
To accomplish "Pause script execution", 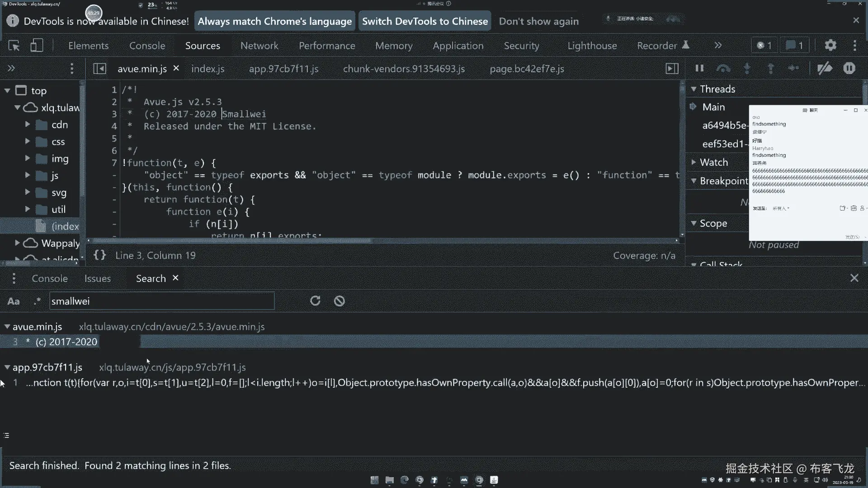I will coord(699,68).
